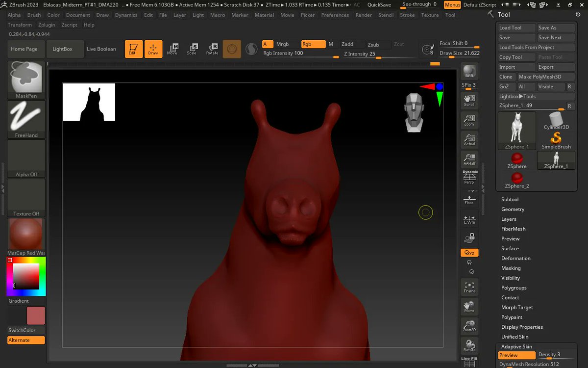
Task: Select the SimpleBrush tool
Action: tap(556, 140)
